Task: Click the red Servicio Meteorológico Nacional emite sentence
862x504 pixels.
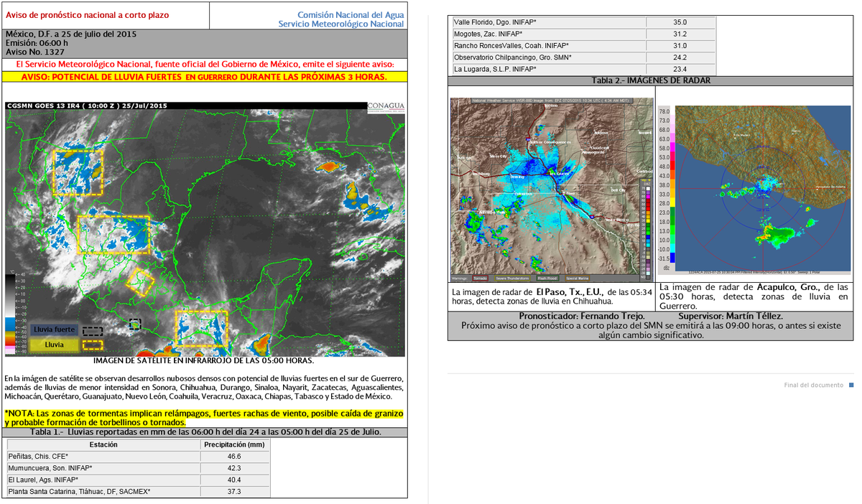Action: [x=205, y=65]
